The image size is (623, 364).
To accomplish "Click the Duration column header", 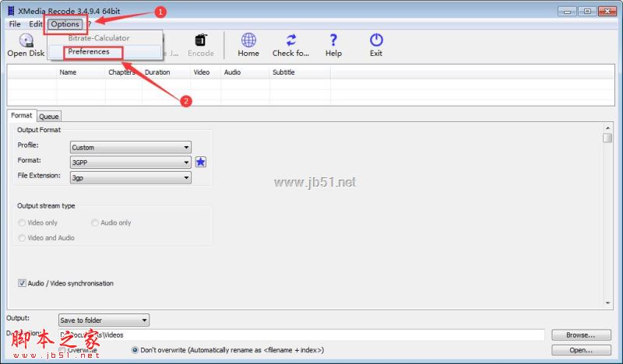I will point(166,72).
